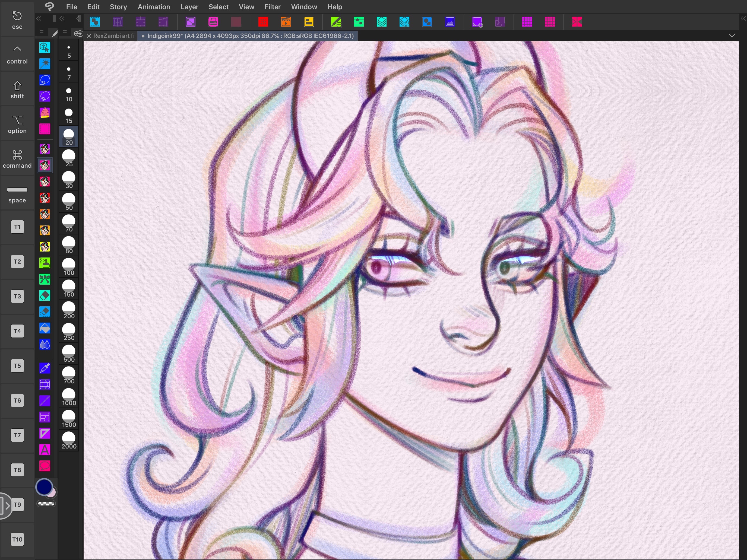747x560 pixels.
Task: Close the RexZambi art canvas tab
Action: [89, 36]
